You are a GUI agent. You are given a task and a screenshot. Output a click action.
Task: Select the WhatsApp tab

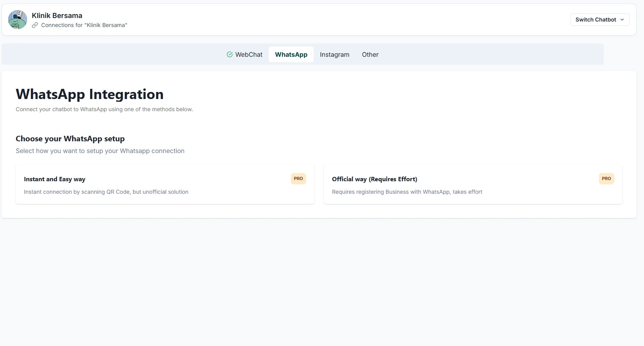tap(291, 54)
